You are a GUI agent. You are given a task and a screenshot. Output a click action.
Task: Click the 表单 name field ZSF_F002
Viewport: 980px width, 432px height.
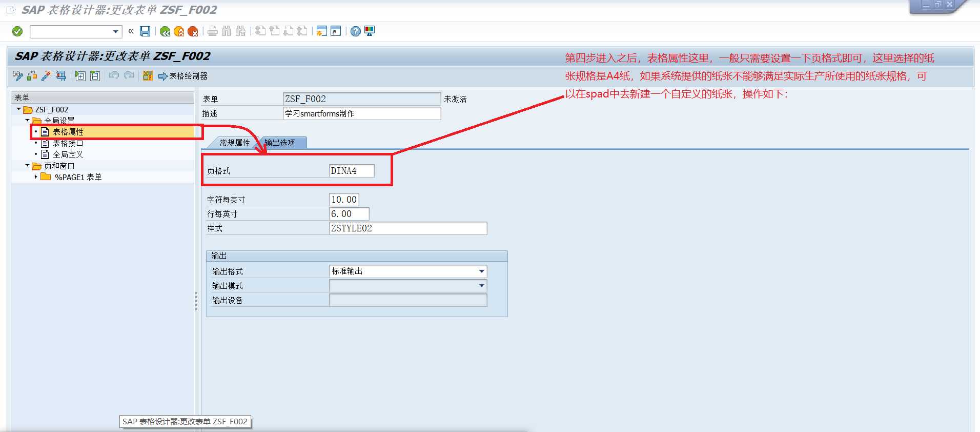tap(362, 99)
